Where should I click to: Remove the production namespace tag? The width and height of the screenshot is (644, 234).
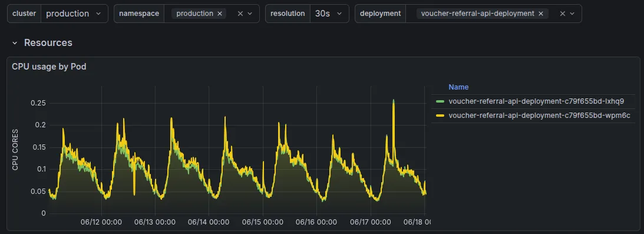coord(219,14)
